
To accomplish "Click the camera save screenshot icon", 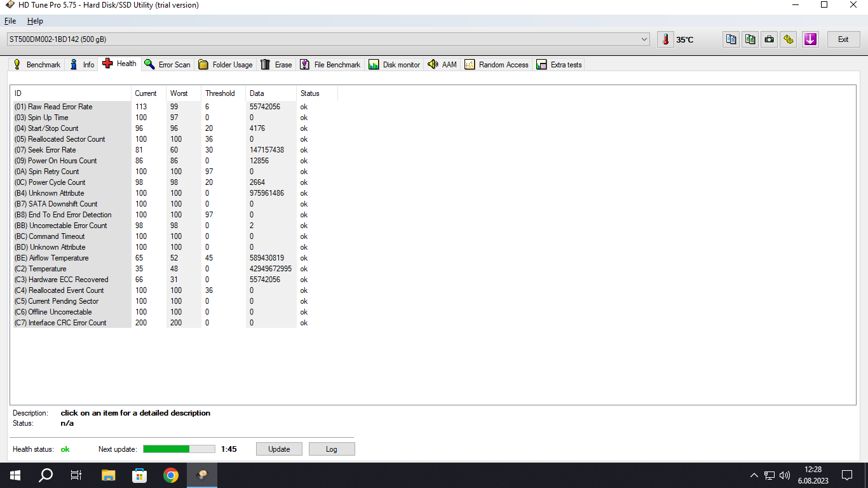I will click(x=770, y=39).
